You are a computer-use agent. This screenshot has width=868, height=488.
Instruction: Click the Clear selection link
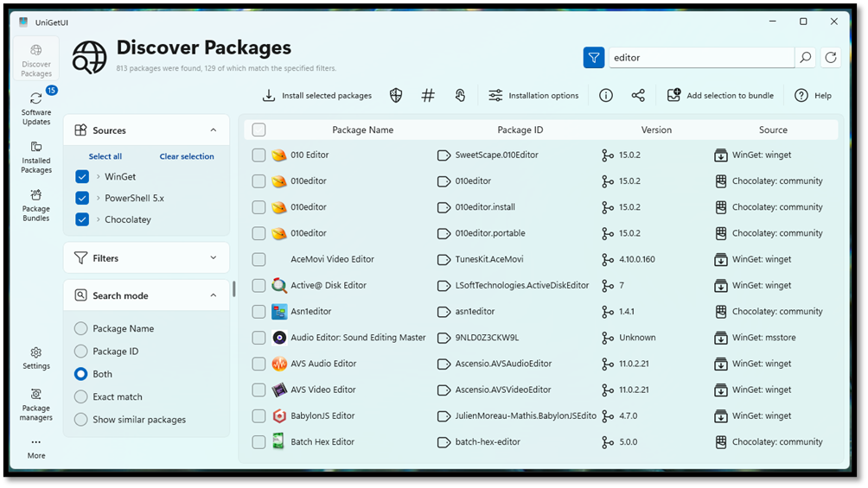187,156
